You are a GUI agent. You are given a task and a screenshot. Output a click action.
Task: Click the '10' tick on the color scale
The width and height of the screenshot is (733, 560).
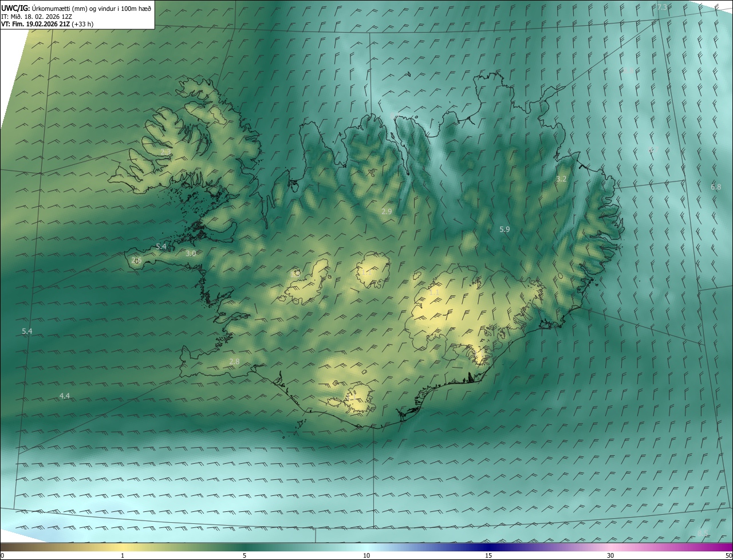[366, 555]
